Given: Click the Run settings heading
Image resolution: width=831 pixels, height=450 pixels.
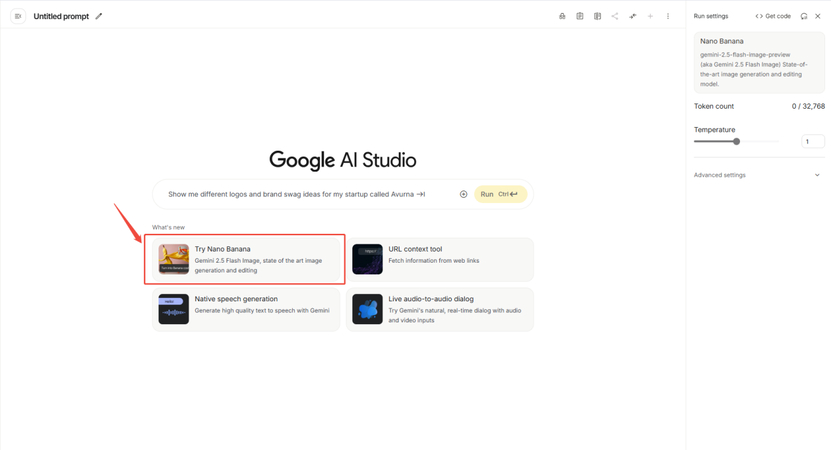Looking at the screenshot, I should click(x=711, y=16).
